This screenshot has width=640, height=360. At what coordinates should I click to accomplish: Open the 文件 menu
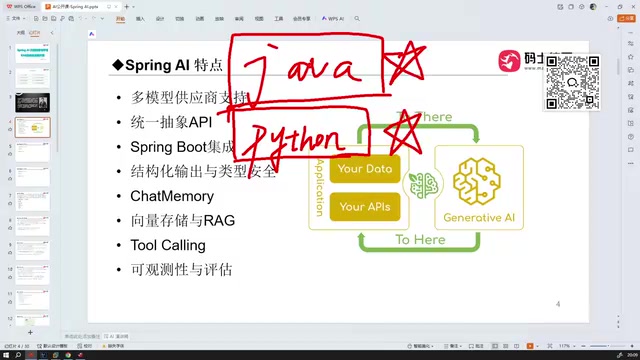(16, 18)
